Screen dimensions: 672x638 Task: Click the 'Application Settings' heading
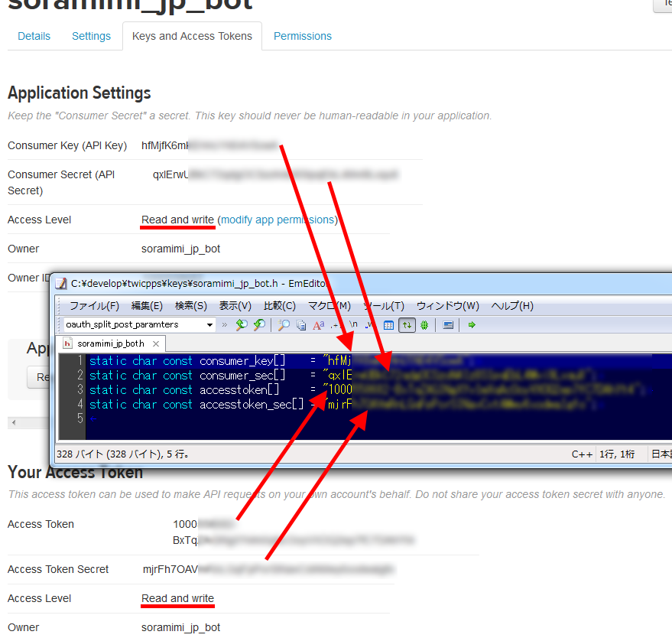[x=80, y=93]
